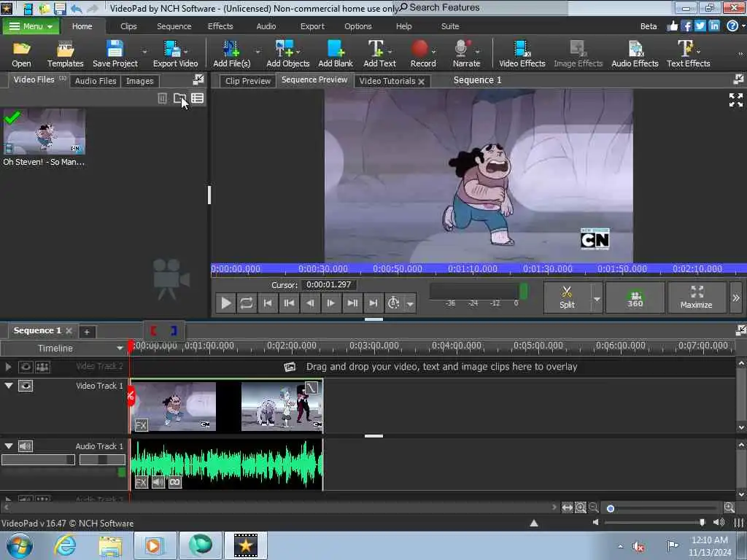Open Split options dropdown arrow

pyautogui.click(x=597, y=299)
